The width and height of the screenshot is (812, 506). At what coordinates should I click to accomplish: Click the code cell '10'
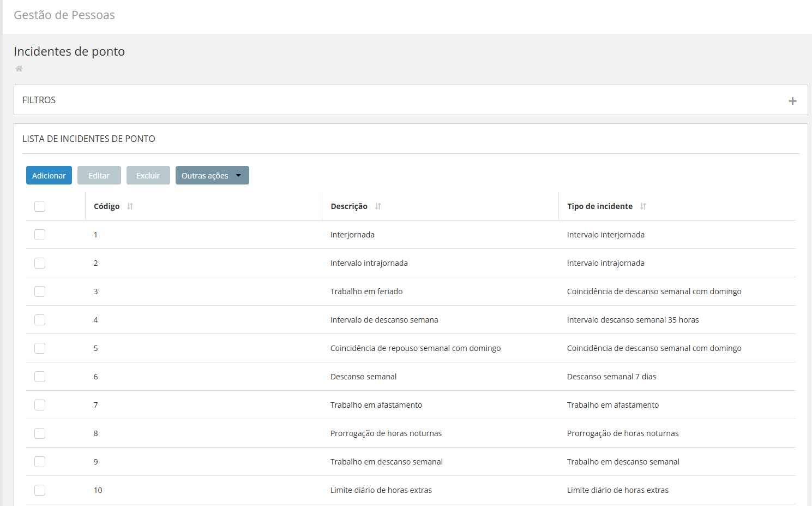click(x=98, y=490)
